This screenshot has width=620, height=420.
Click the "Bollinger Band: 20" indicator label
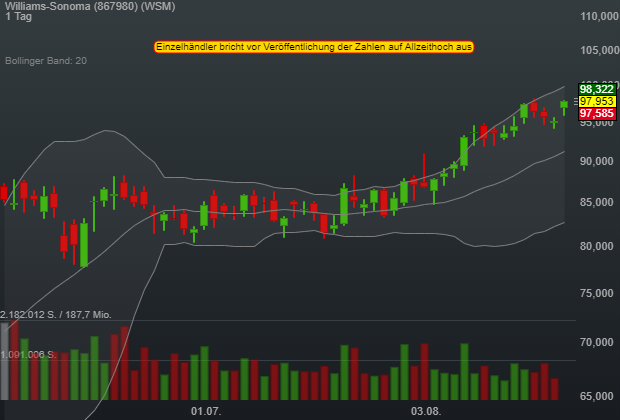point(46,61)
